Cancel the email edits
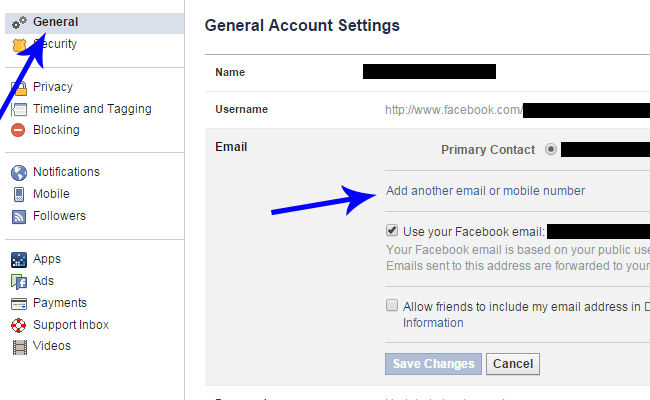Viewport: 650px width, 400px height. click(513, 364)
